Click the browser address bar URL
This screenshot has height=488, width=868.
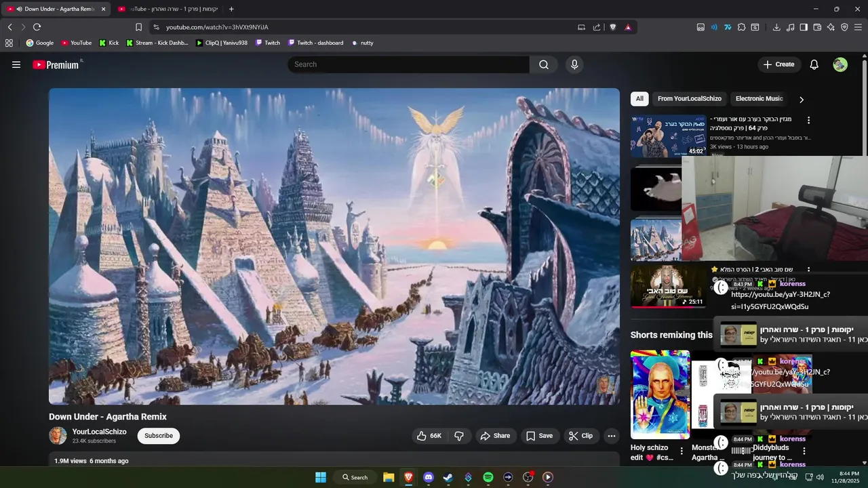click(217, 27)
